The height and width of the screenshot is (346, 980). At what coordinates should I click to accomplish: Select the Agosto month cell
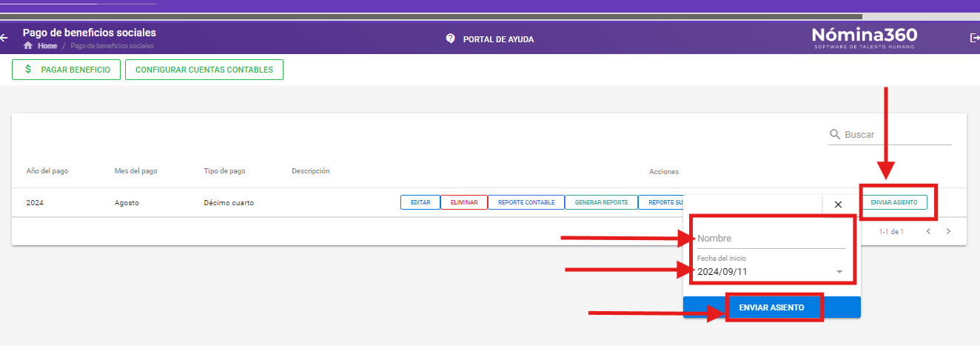[127, 202]
